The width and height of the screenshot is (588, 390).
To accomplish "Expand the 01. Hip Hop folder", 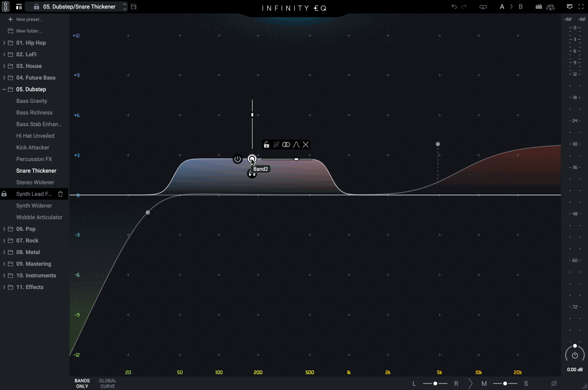I will point(4,43).
